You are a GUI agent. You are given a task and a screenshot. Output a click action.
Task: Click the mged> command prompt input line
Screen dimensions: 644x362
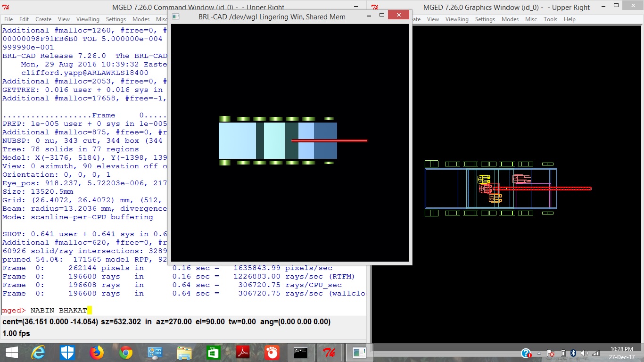pos(184,310)
